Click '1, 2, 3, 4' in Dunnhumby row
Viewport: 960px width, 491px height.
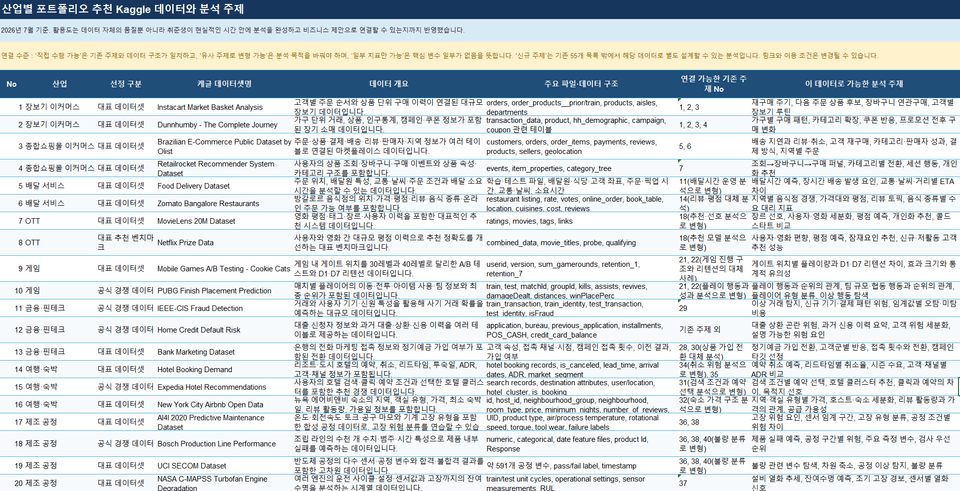[693, 125]
